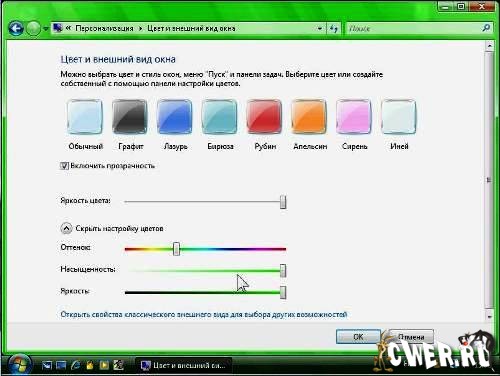Pick the 'Сирень' pink swatch
This screenshot has width=500, height=376.
click(354, 117)
